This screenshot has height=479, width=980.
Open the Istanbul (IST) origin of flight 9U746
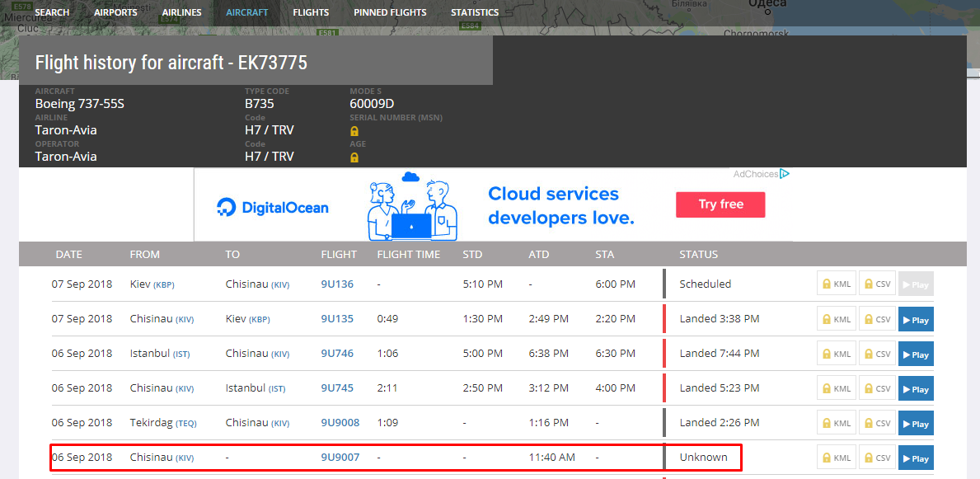(160, 354)
